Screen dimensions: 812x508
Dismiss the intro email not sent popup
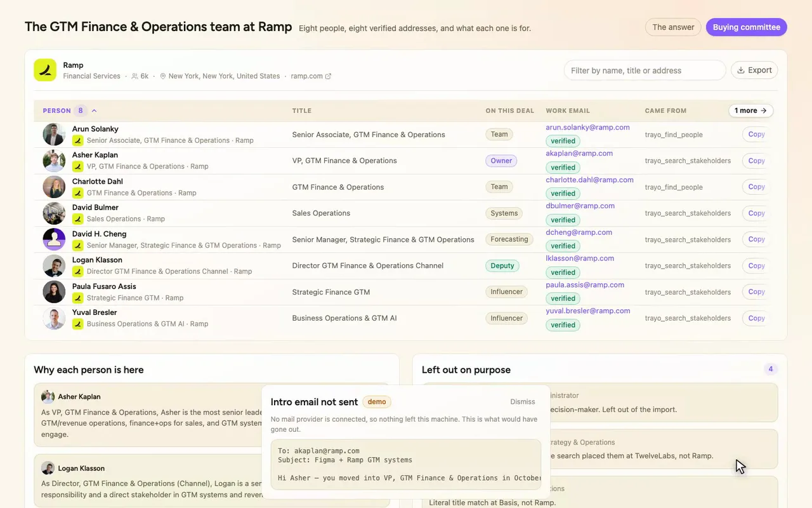[523, 402]
